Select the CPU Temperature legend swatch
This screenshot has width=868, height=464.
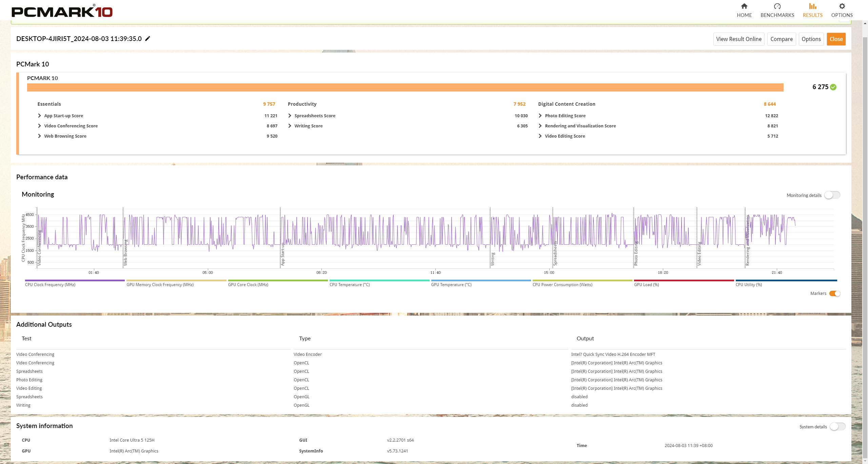[x=379, y=281]
